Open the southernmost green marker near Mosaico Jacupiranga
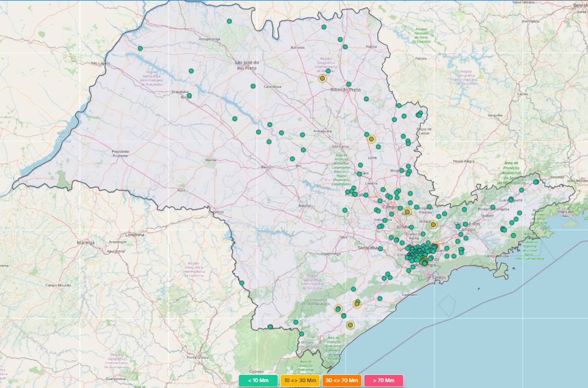The height and width of the screenshot is (388, 588). point(302,334)
